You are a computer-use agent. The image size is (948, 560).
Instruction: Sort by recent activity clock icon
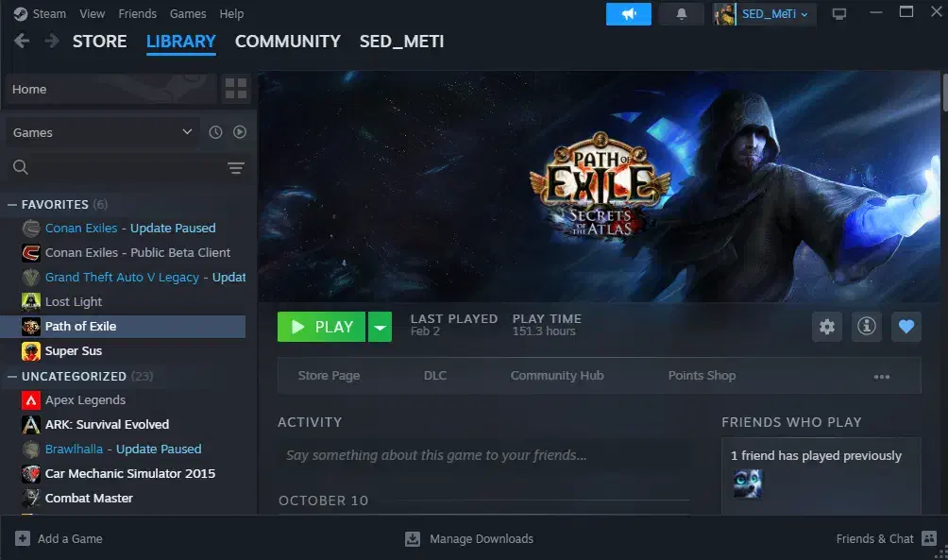pos(216,132)
